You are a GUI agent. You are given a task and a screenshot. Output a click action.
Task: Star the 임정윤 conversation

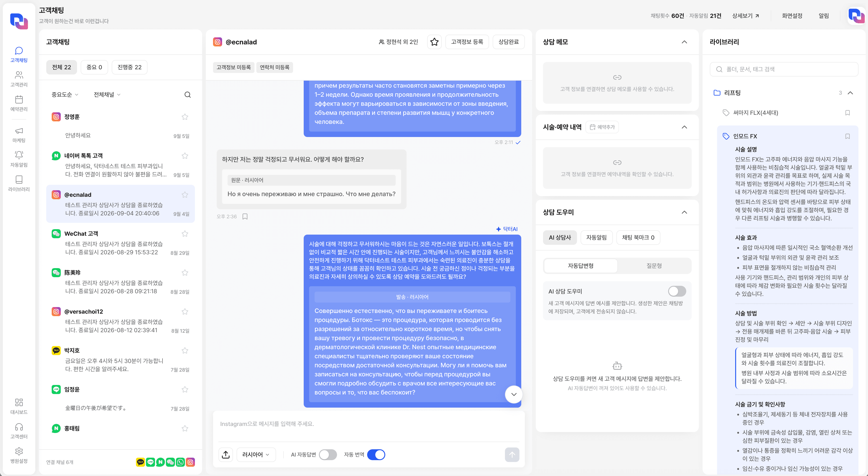pyautogui.click(x=185, y=389)
